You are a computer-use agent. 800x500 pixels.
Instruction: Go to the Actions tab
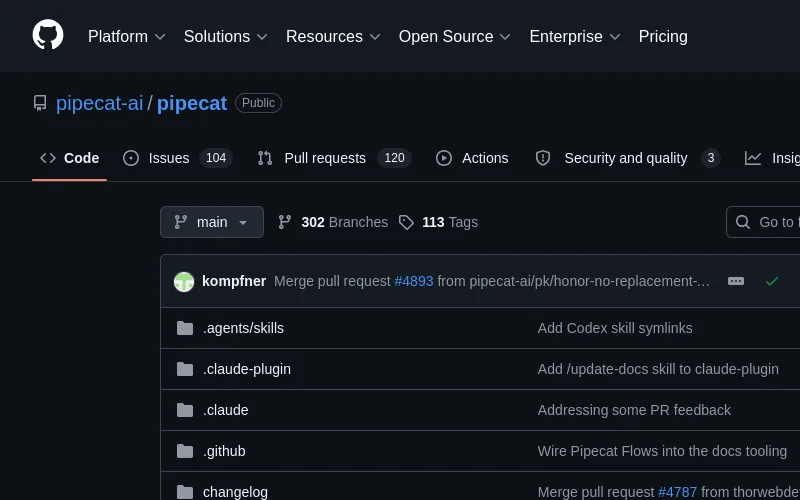tap(472, 158)
